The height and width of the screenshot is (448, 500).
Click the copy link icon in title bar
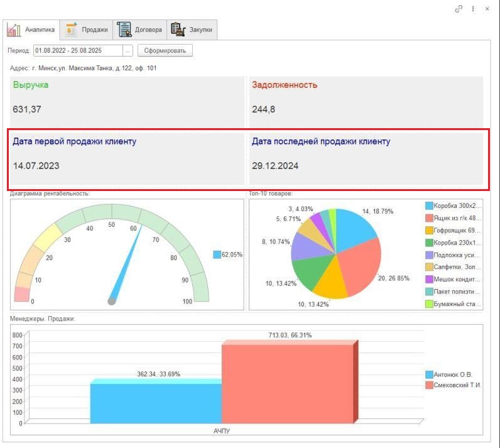point(459,9)
